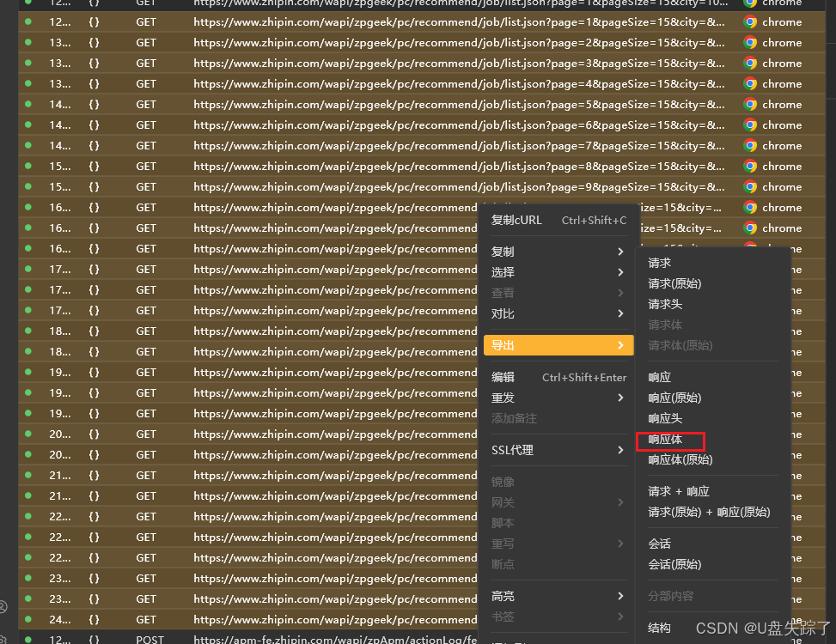
Task: Click JSON braces icon on the page=9 row
Action: 94,187
